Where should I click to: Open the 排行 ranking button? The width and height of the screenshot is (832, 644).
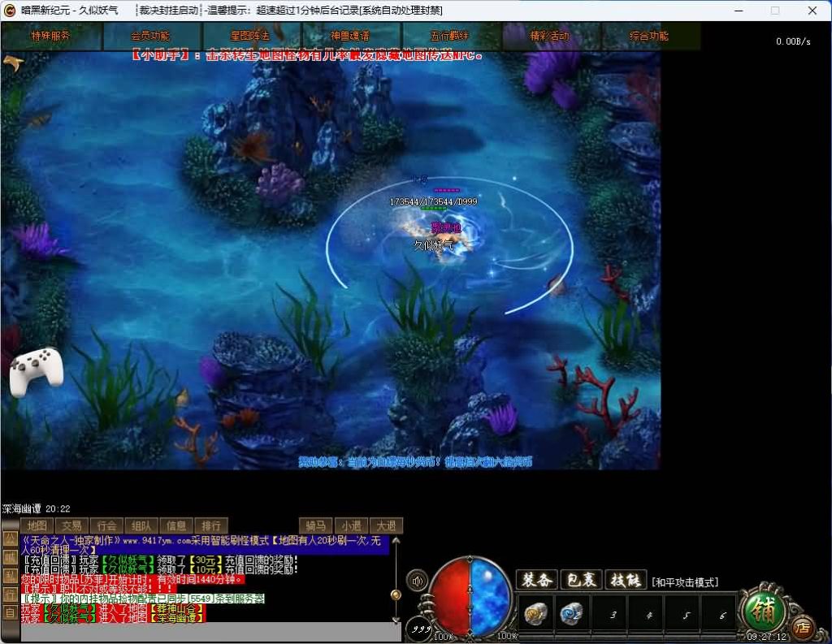click(x=211, y=525)
